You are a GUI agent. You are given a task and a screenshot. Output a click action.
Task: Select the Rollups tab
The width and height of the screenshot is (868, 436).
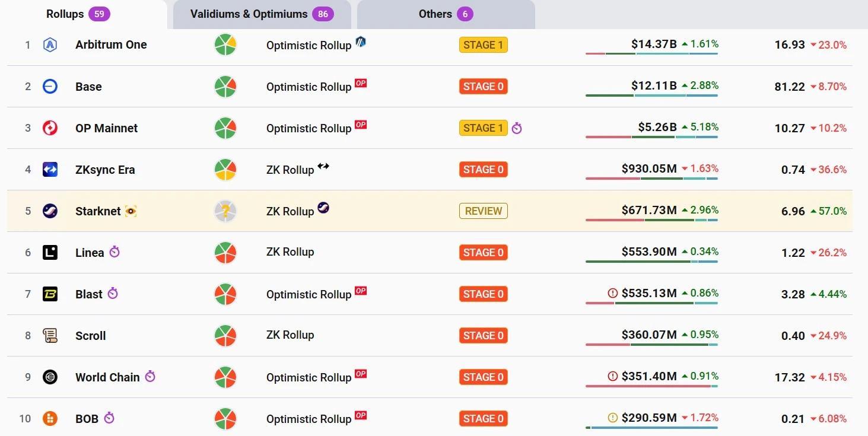(78, 14)
